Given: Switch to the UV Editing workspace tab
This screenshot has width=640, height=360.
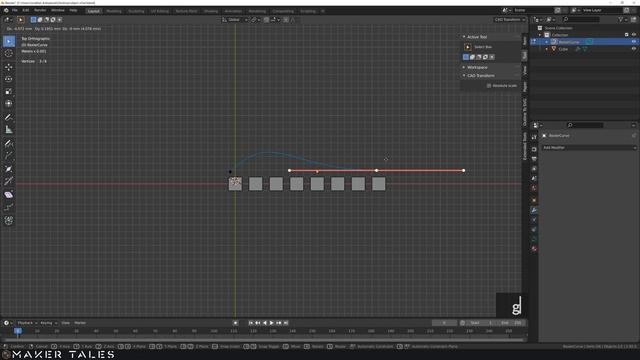Looking at the screenshot, I should pyautogui.click(x=160, y=11).
